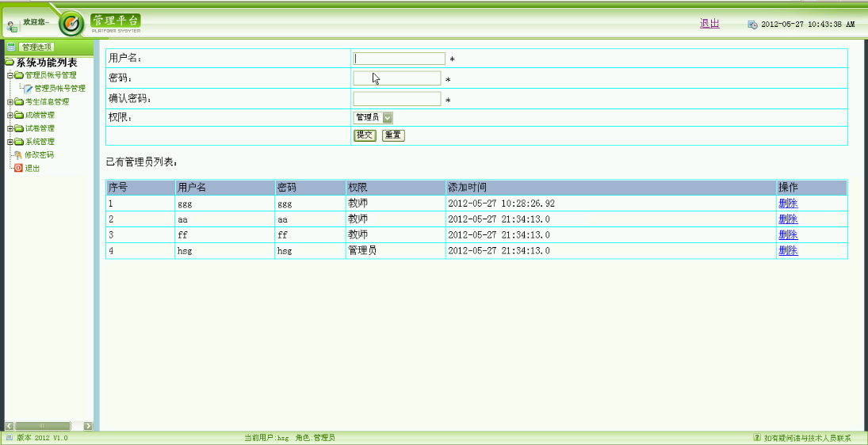Open the 权限 dropdown showing 管理员
This screenshot has height=445, width=868.
(x=373, y=117)
